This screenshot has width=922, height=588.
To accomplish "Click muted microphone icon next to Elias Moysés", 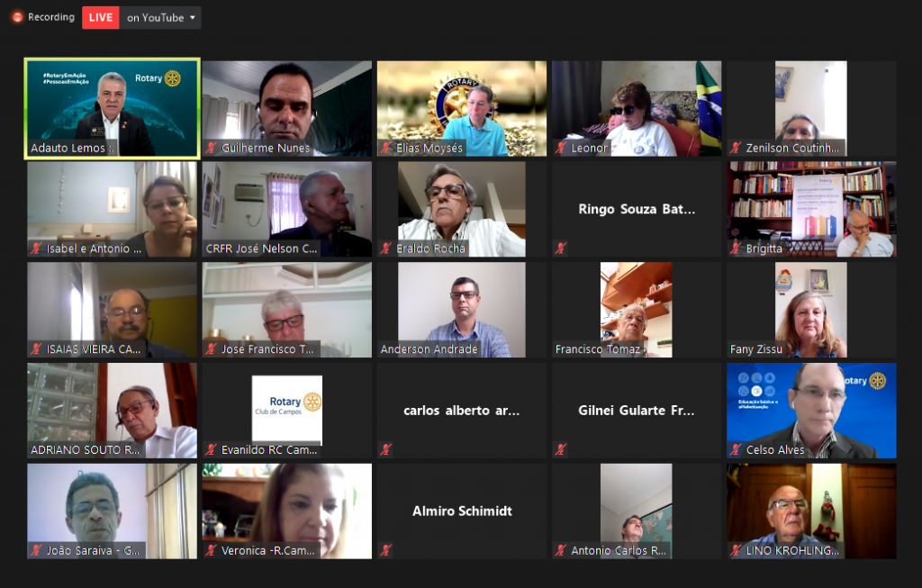I will tap(386, 148).
